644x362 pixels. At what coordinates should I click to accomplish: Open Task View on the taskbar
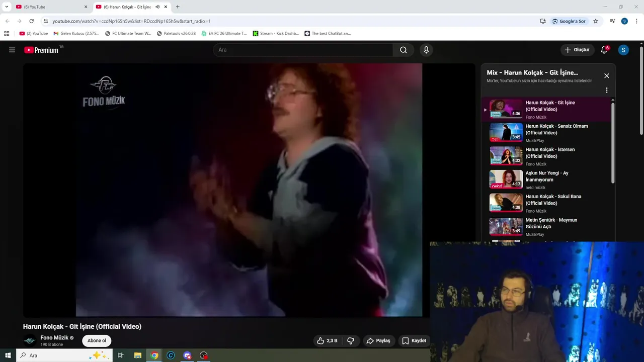pos(121,355)
